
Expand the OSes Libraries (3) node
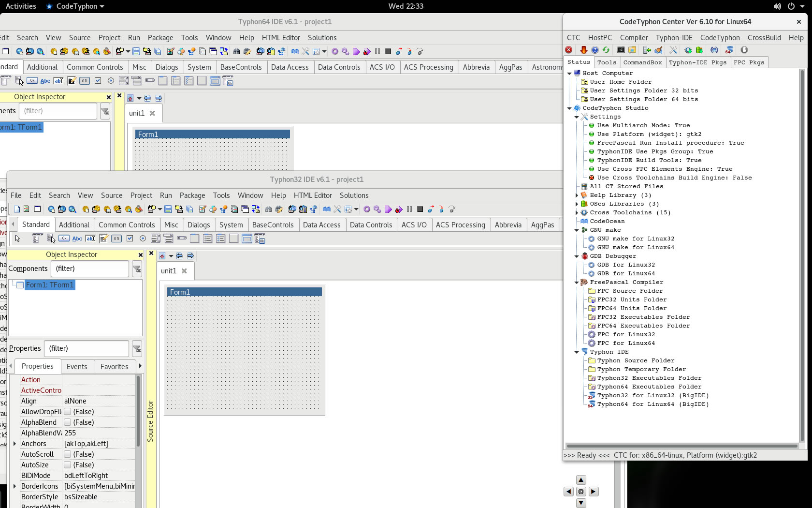[577, 204]
